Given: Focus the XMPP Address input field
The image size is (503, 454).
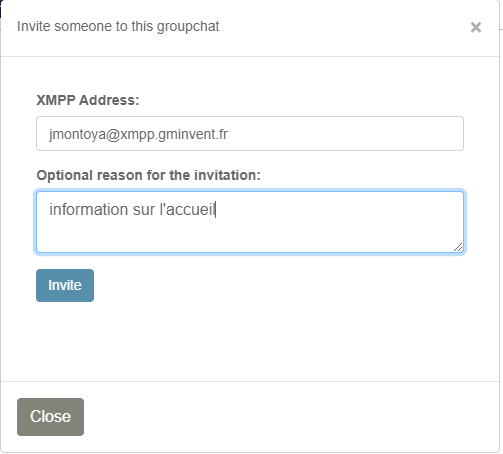Looking at the screenshot, I should pos(250,134).
